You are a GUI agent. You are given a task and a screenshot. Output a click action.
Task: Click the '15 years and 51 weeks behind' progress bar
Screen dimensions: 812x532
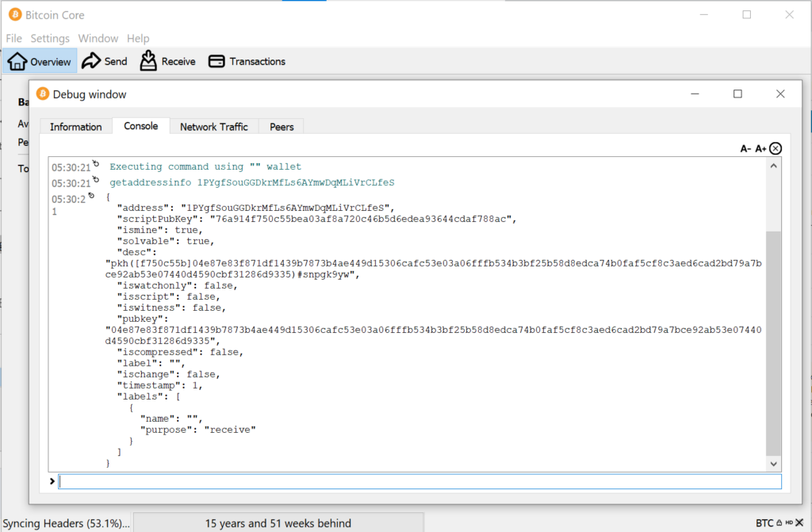[x=278, y=523]
